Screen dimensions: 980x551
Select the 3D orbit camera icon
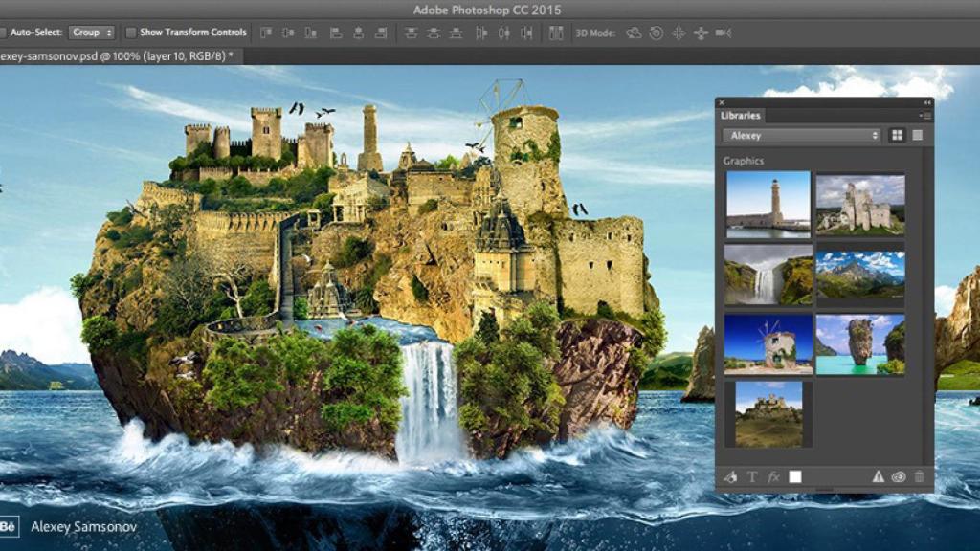point(634,33)
